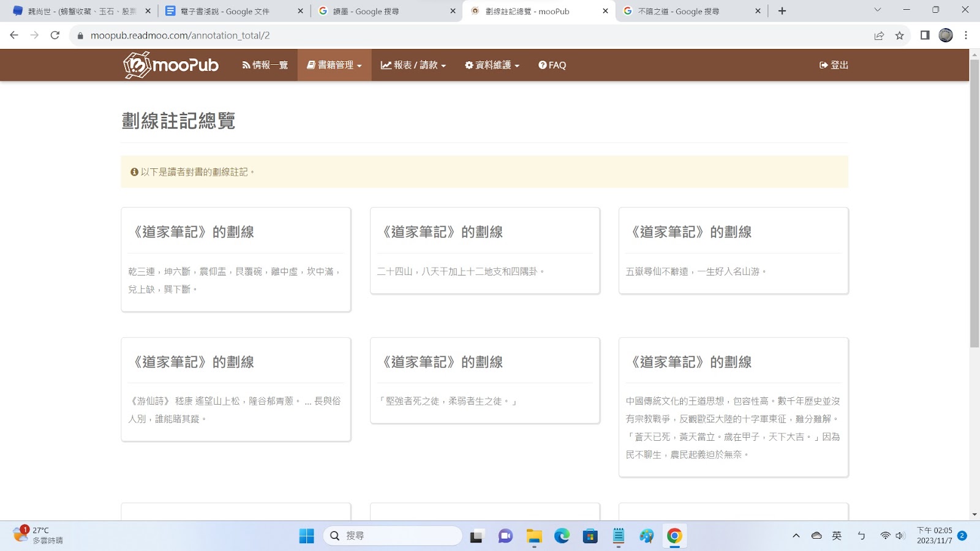The height and width of the screenshot is (551, 980).
Task: Open Chrome three-dot menu
Action: 966,36
